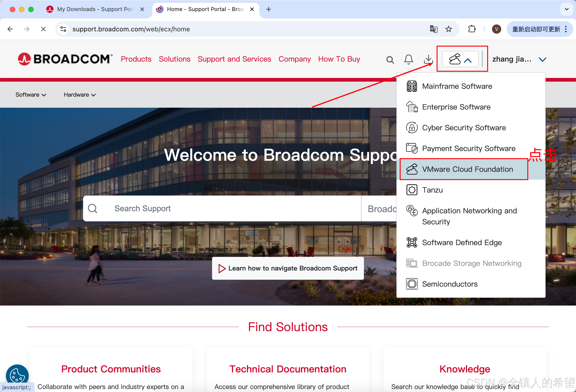Click the magnifier in Search Support box
576x392 pixels.
click(93, 208)
